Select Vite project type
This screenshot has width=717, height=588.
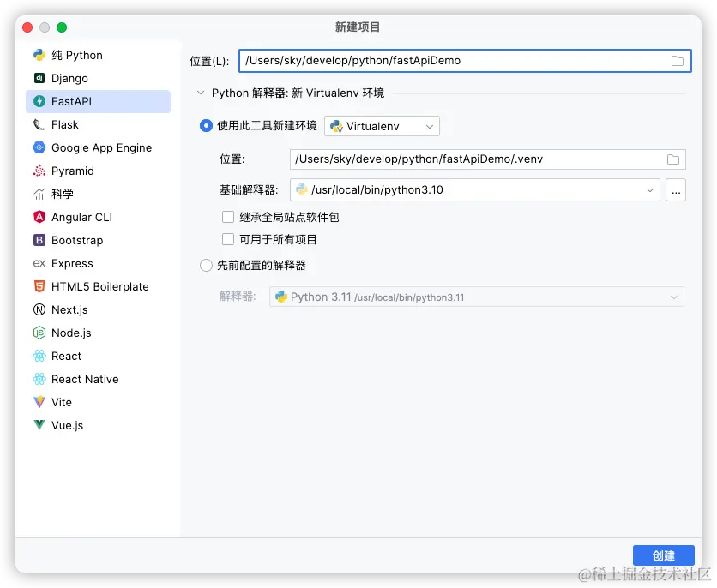point(99,402)
